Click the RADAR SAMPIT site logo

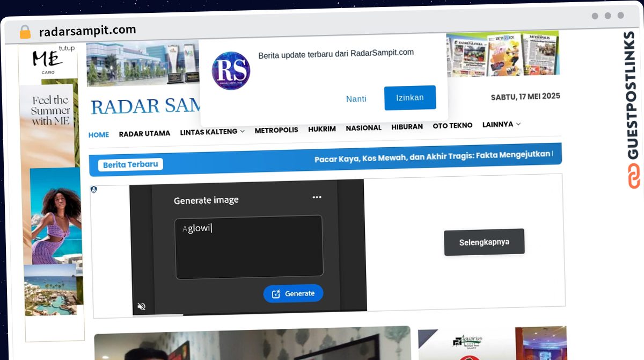146,106
